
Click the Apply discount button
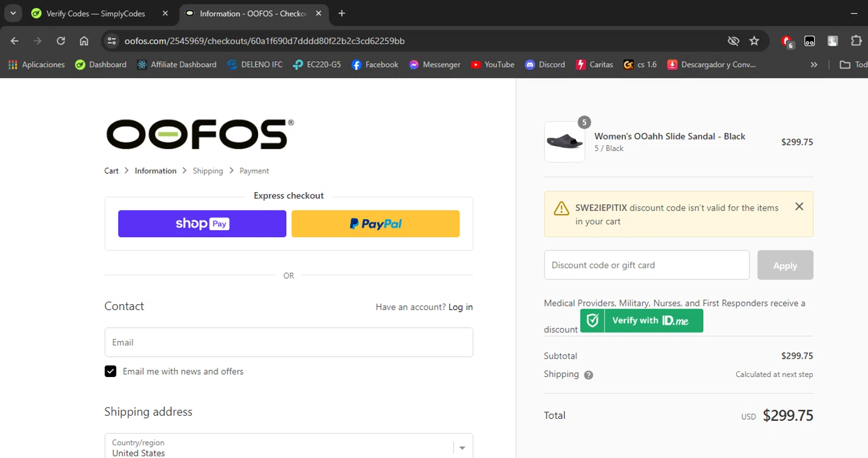pyautogui.click(x=785, y=265)
